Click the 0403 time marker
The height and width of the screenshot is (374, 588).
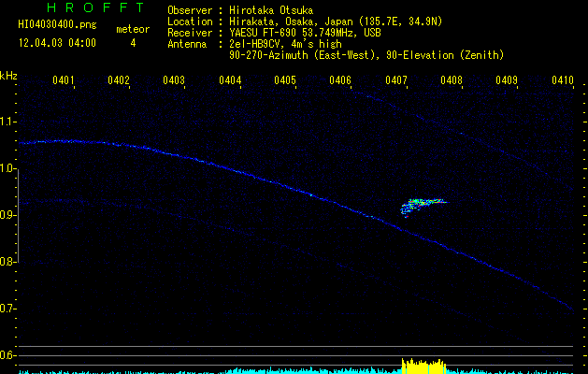(x=174, y=80)
